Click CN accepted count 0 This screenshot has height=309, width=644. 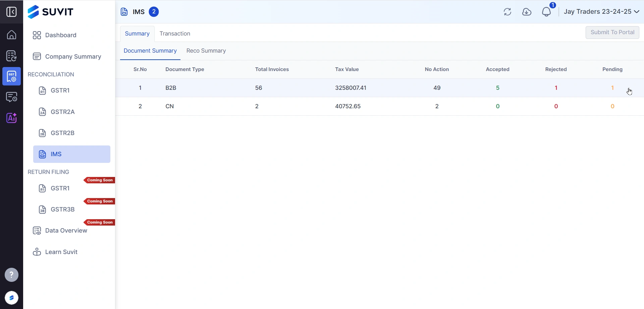point(498,106)
